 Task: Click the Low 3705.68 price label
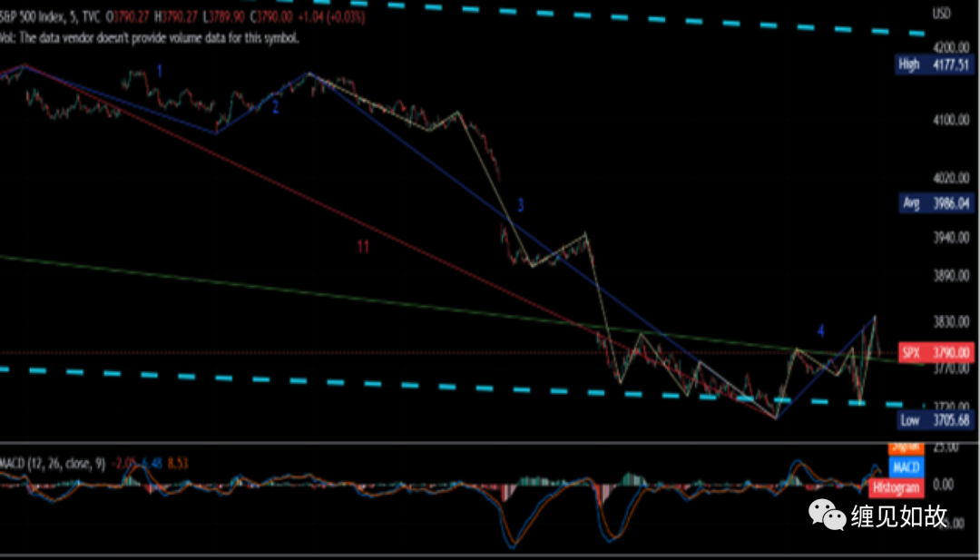click(935, 420)
